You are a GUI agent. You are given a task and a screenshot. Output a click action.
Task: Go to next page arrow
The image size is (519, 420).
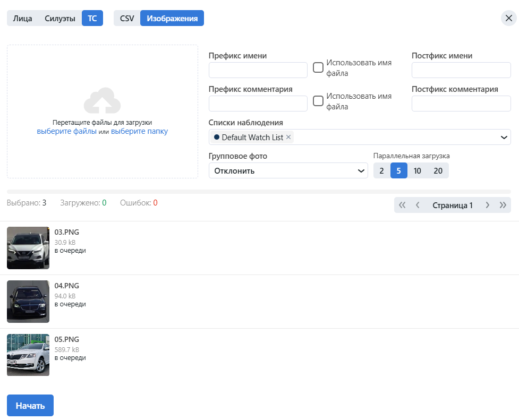[x=487, y=205]
